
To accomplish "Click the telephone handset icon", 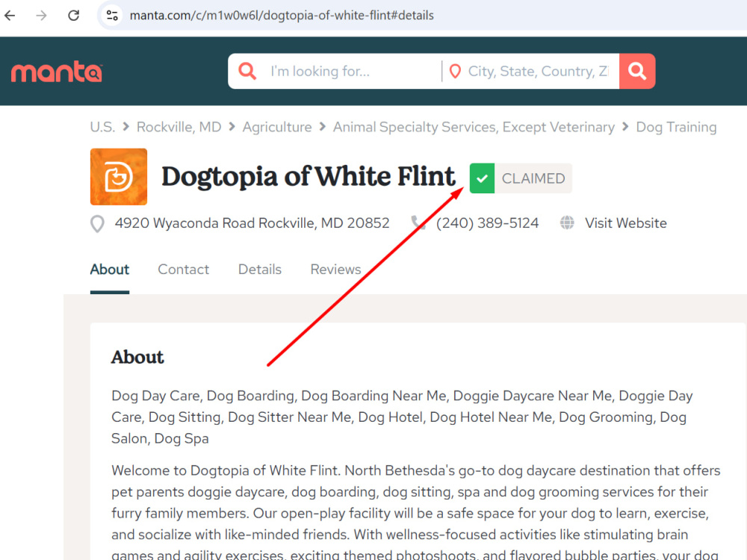I will click(x=418, y=223).
